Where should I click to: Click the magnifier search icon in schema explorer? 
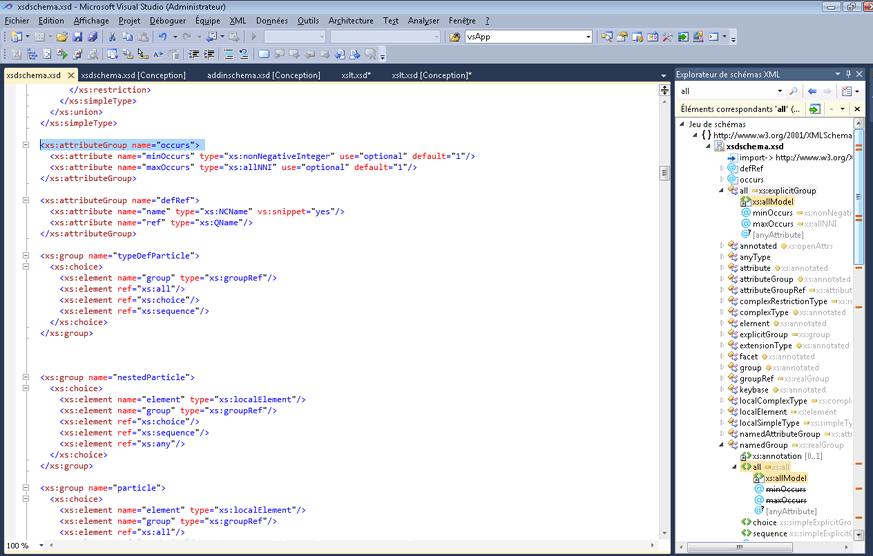[x=793, y=91]
